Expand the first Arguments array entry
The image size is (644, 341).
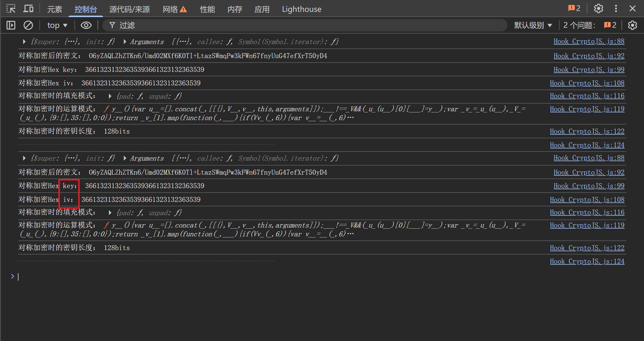(125, 42)
